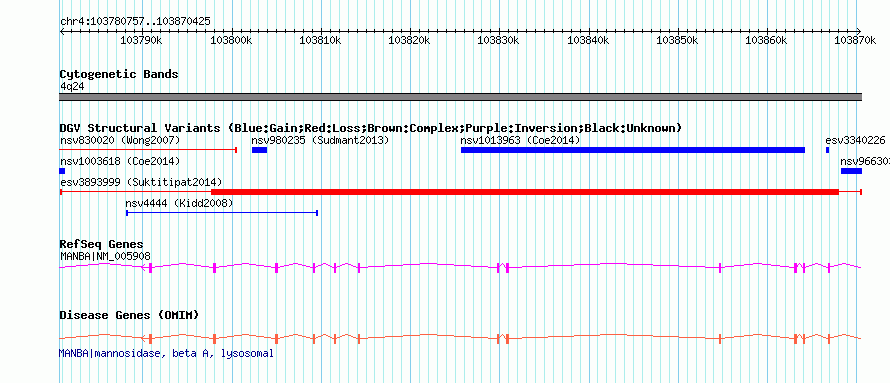The height and width of the screenshot is (383, 890).
Task: Open the MANBA|mannosidase, beta A, lysosomal link
Action: point(166,353)
